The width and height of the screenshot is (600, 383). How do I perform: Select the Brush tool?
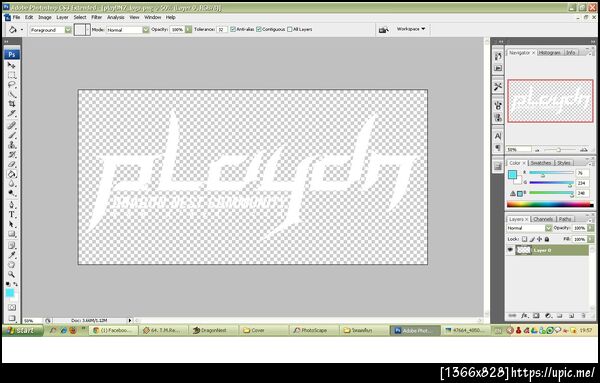pyautogui.click(x=11, y=135)
